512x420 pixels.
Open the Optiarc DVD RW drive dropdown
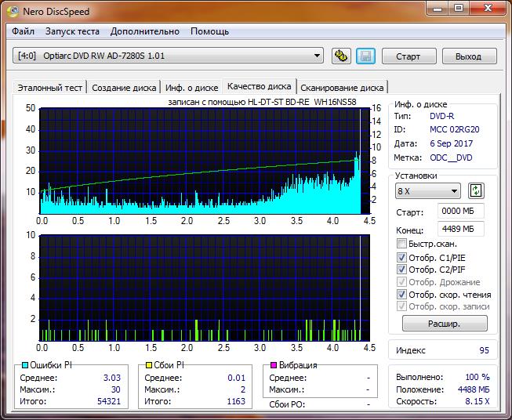coord(317,56)
